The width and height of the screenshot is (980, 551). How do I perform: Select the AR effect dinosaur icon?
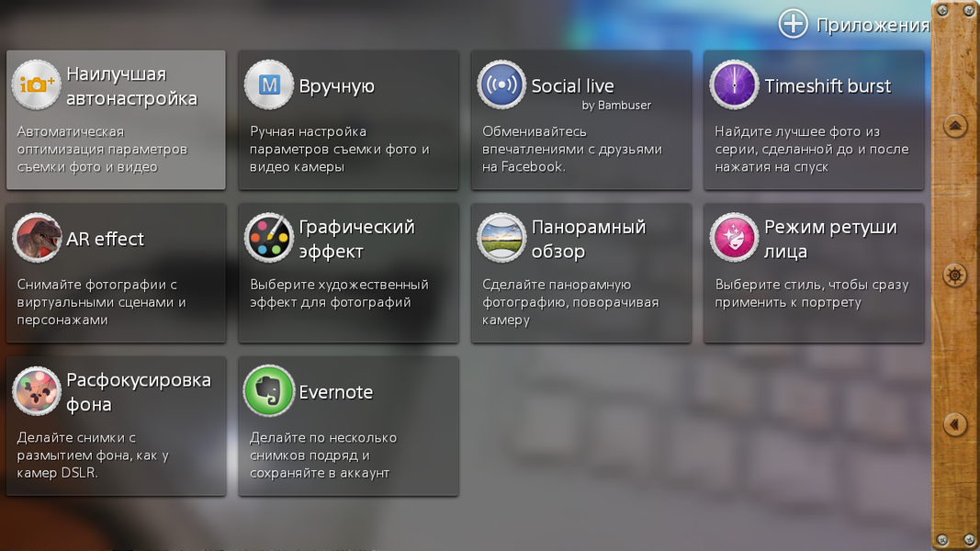[x=36, y=238]
